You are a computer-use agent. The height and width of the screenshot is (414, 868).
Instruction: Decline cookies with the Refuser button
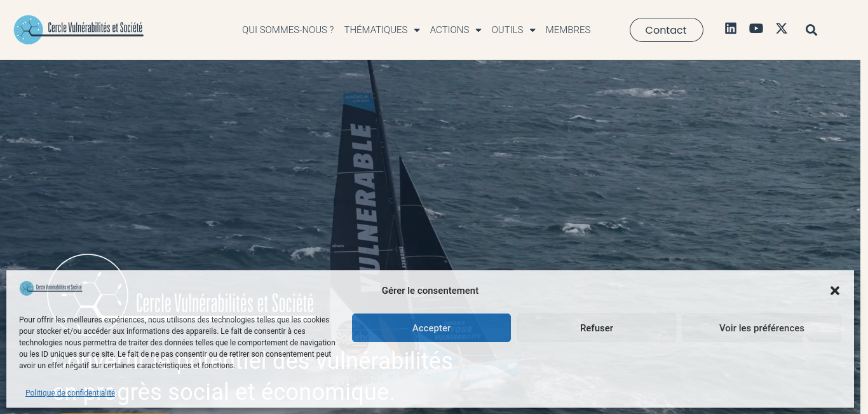597,328
